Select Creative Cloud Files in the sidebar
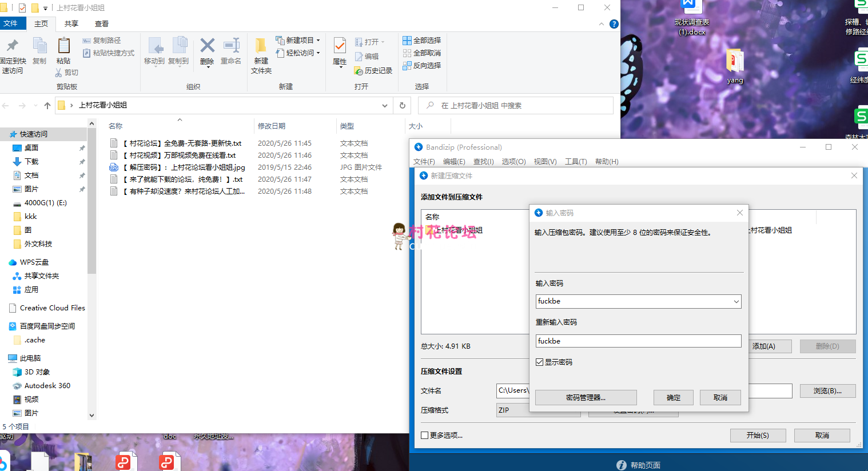The image size is (868, 471). pyautogui.click(x=47, y=308)
